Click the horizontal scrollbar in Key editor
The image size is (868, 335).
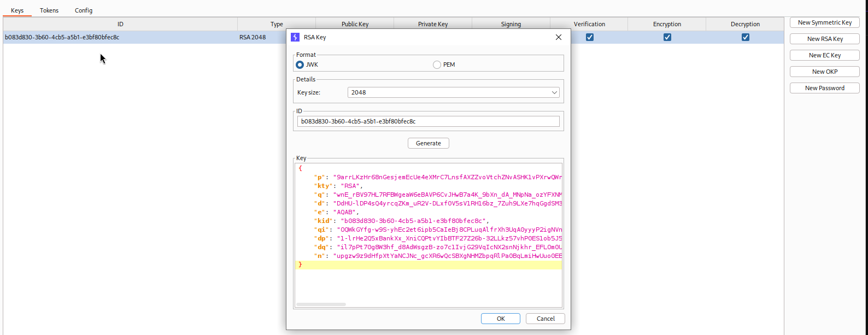[321, 304]
